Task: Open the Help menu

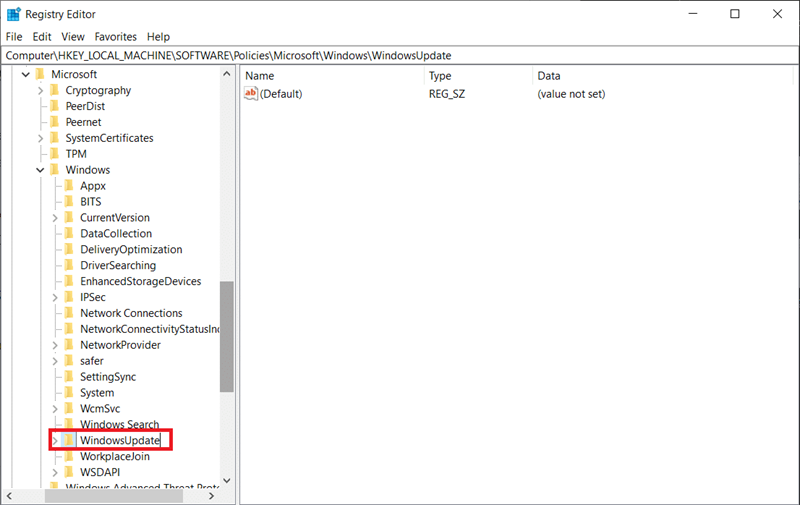Action: [x=158, y=37]
